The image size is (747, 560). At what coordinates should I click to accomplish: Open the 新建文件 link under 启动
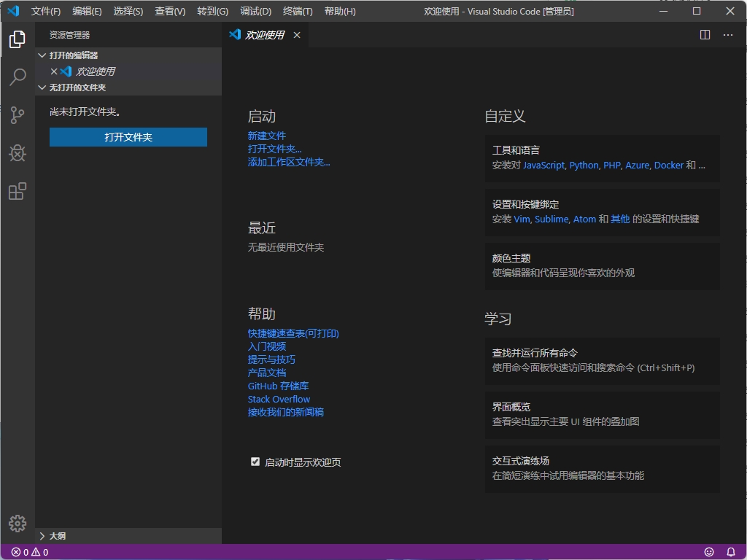click(x=266, y=135)
